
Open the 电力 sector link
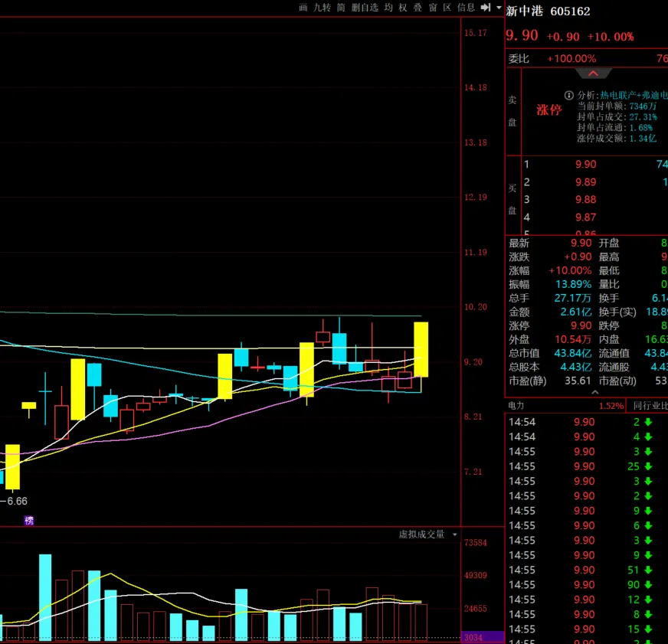516,406
